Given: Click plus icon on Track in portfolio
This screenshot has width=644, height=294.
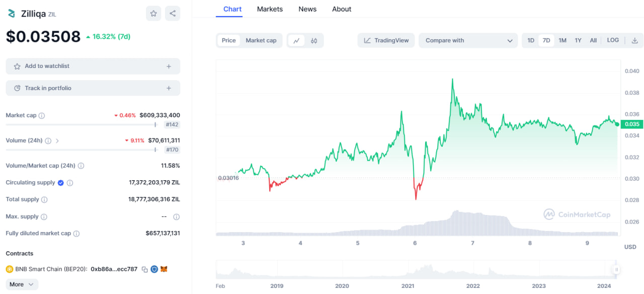Looking at the screenshot, I should pyautogui.click(x=169, y=89).
